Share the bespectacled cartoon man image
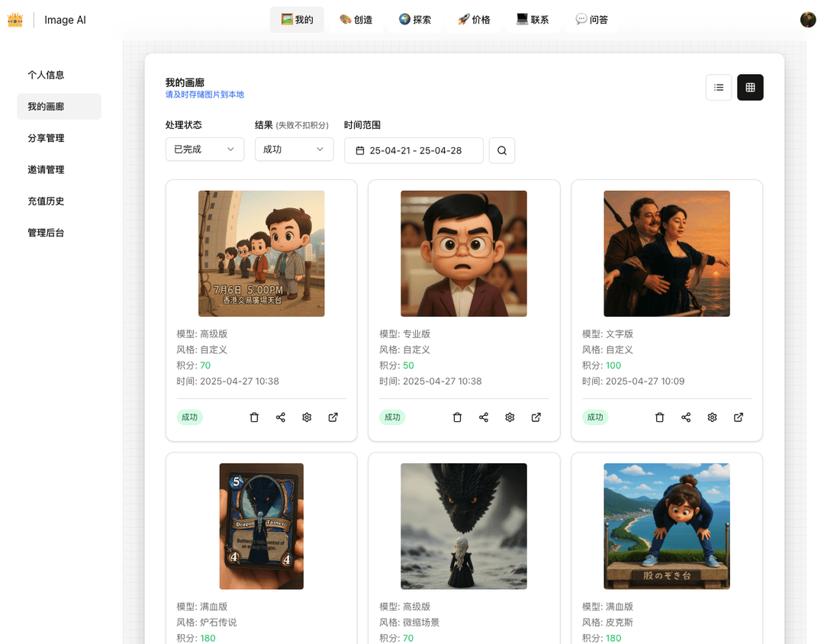This screenshot has width=824, height=644. click(484, 417)
